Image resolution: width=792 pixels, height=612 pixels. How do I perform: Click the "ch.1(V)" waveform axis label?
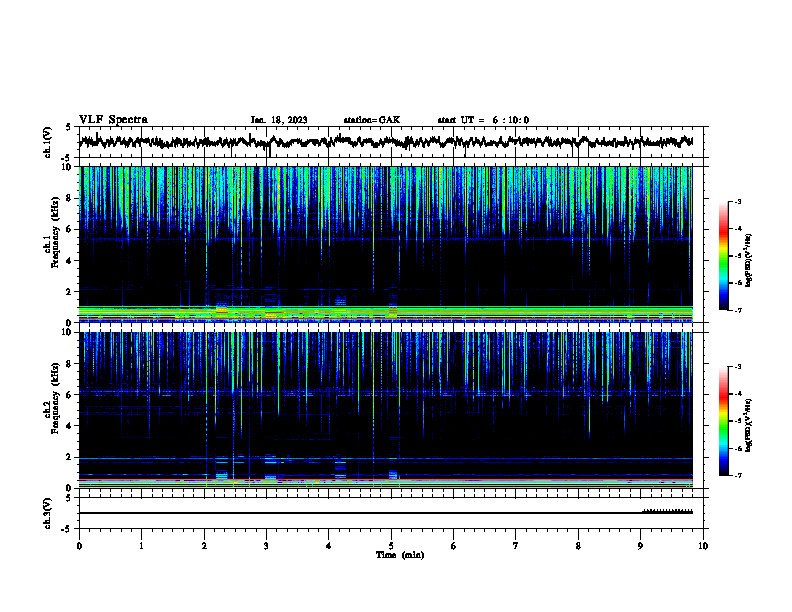pos(48,142)
